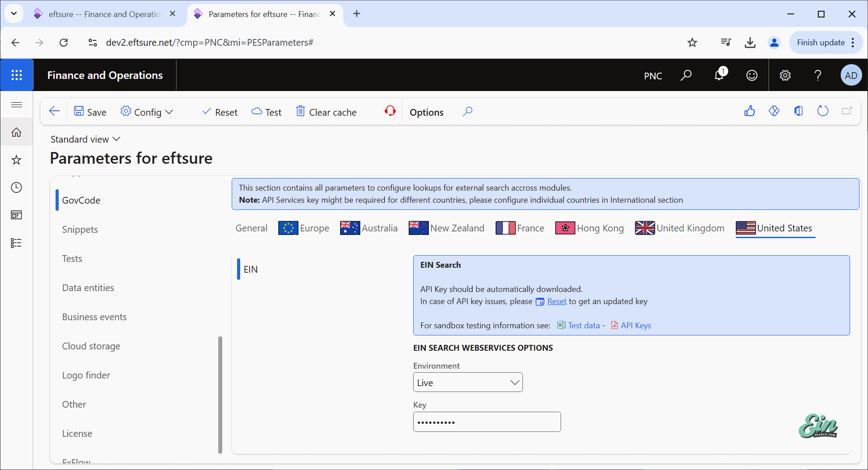Select the France tab
The height and width of the screenshot is (470, 868).
(520, 228)
